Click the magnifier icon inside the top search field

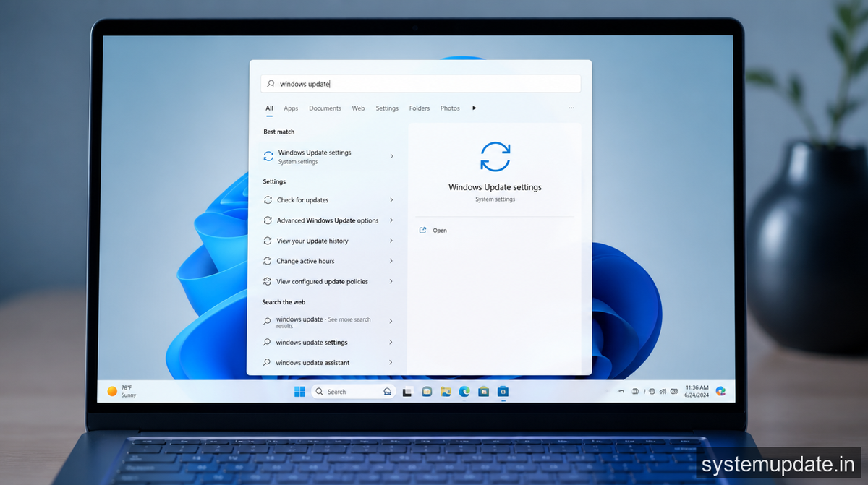(x=271, y=84)
